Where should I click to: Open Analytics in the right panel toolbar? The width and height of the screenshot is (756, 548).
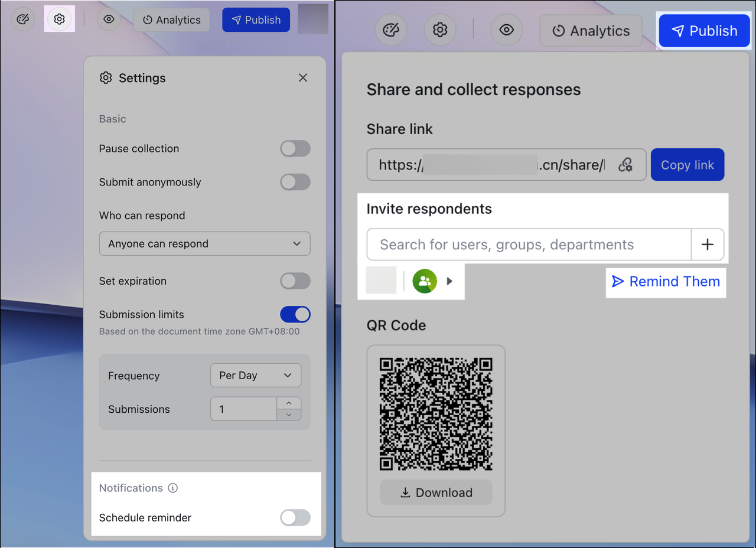tap(591, 31)
